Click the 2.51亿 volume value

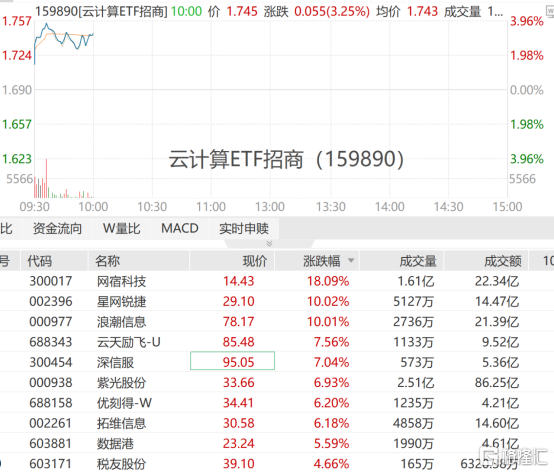coord(416,383)
